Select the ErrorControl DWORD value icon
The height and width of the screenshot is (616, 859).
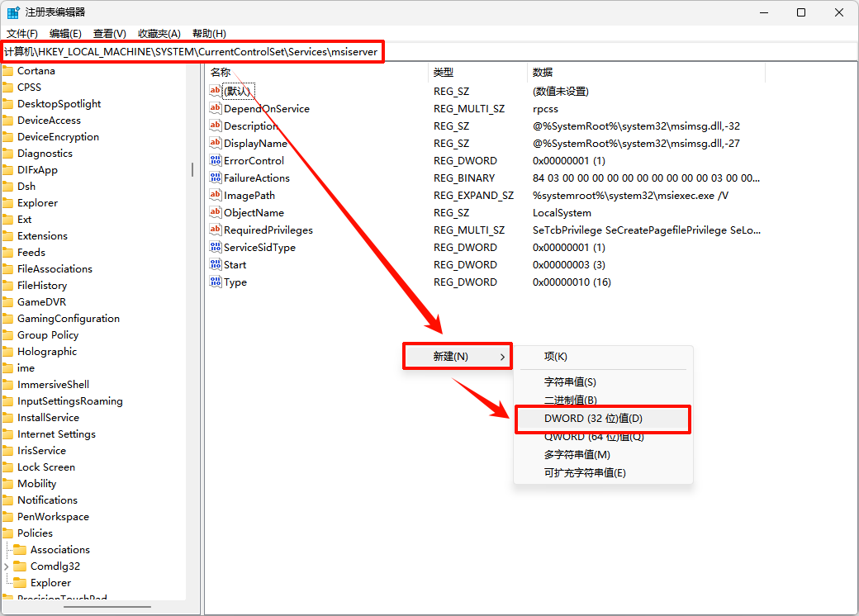click(x=216, y=161)
